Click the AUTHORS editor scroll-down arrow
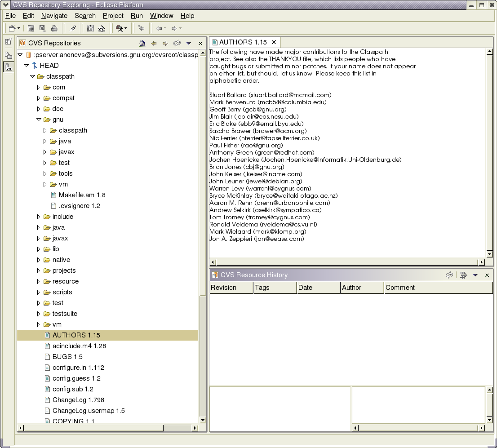 (x=490, y=254)
